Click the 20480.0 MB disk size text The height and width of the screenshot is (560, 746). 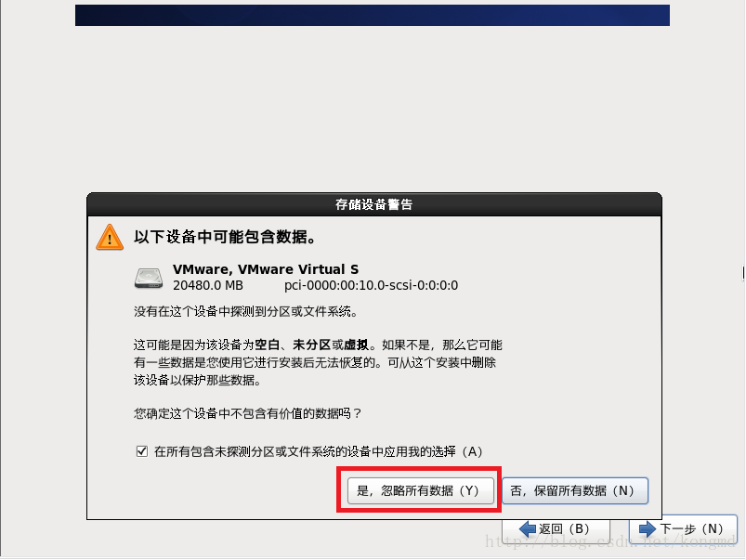pyautogui.click(x=208, y=285)
